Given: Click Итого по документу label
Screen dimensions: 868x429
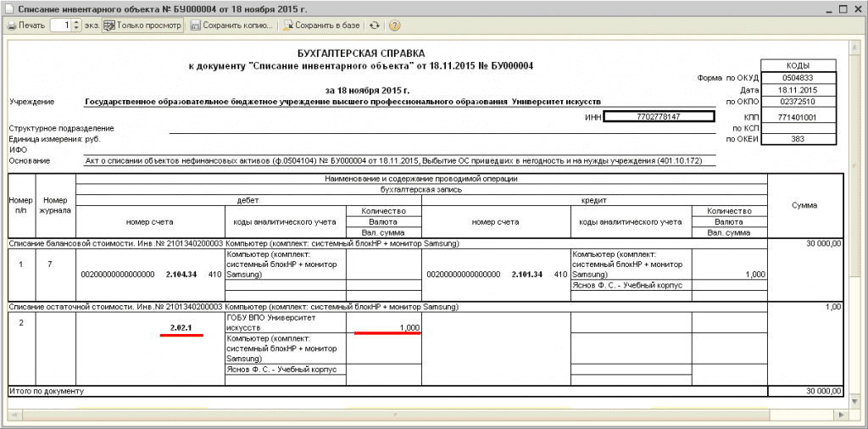Looking at the screenshot, I should click(46, 392).
